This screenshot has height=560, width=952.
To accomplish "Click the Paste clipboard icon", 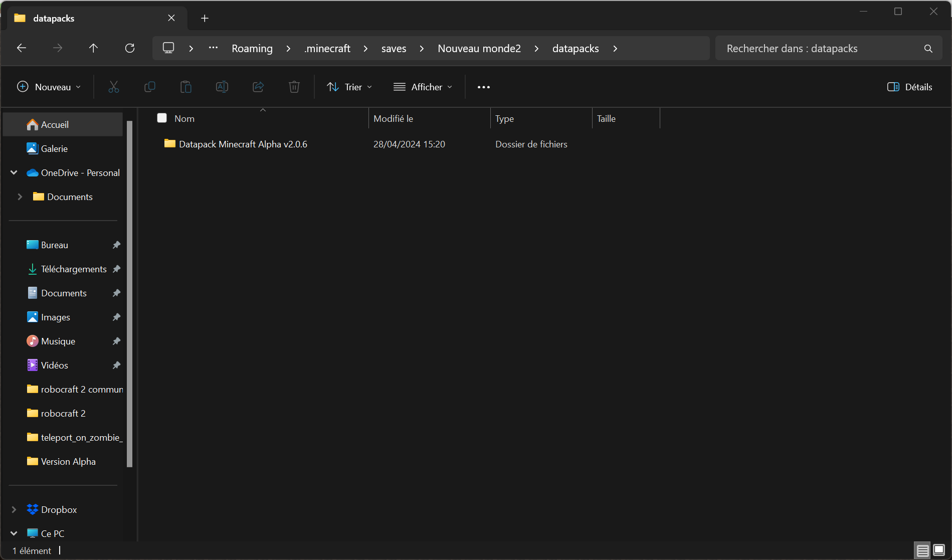I will [x=185, y=87].
